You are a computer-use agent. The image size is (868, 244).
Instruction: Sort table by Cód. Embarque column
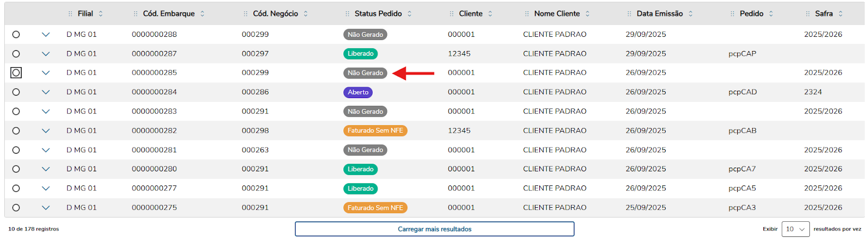(202, 14)
